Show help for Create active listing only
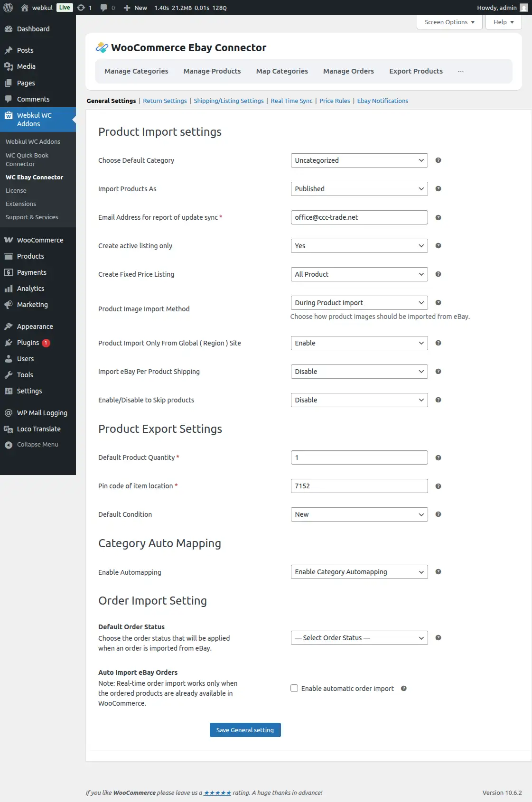The height and width of the screenshot is (802, 532). click(438, 246)
